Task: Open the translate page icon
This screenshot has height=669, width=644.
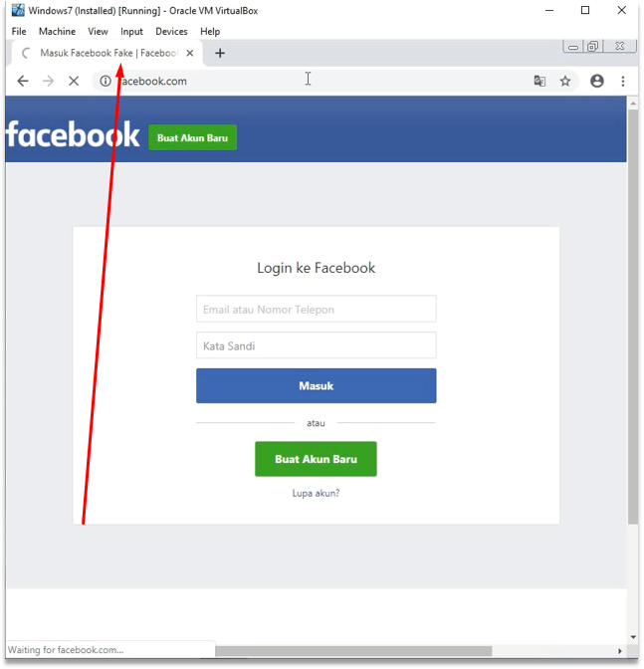Action: click(x=539, y=81)
